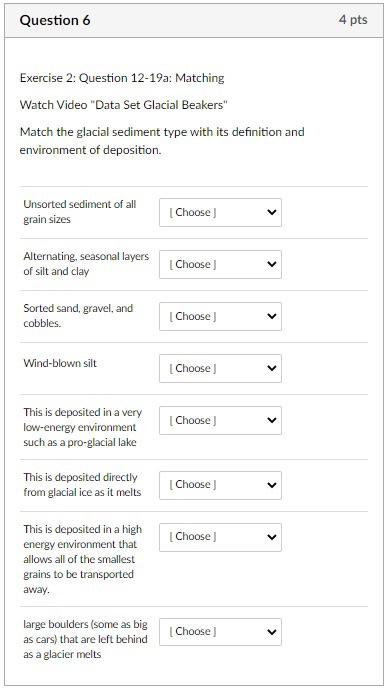
Task: Click chevron arrow beside 'Alternating, seasonal layers' row
Action: [x=272, y=265]
